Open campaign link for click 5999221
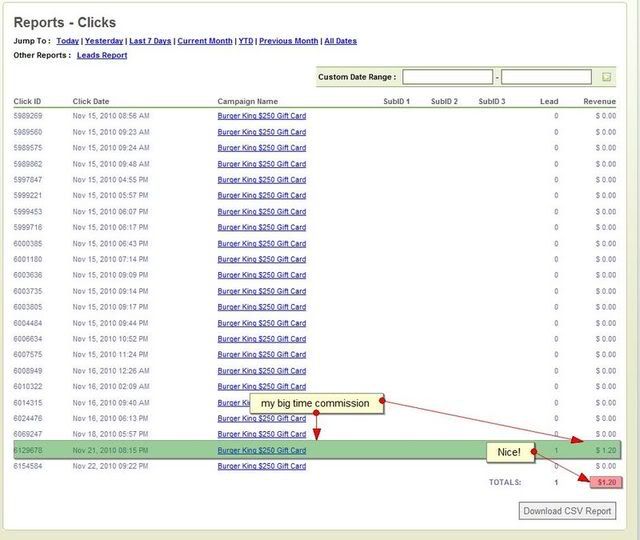Viewport: 640px width, 540px height. pos(262,196)
